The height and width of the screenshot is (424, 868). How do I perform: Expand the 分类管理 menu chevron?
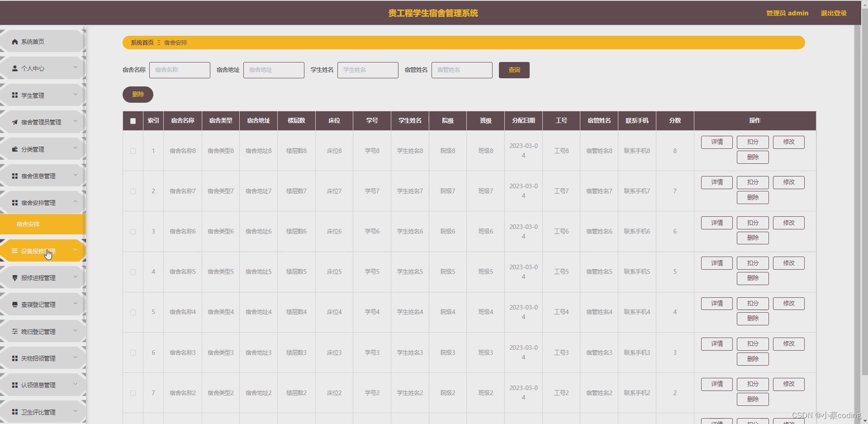[x=76, y=148]
